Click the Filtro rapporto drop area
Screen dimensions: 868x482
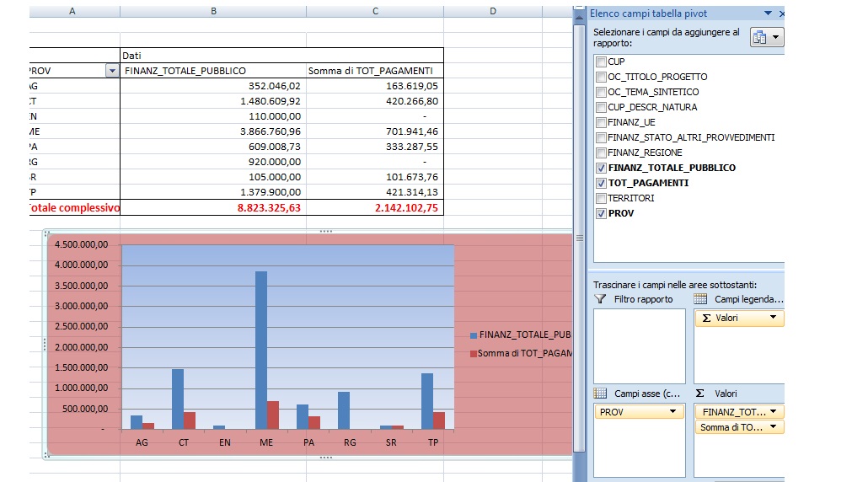point(640,345)
